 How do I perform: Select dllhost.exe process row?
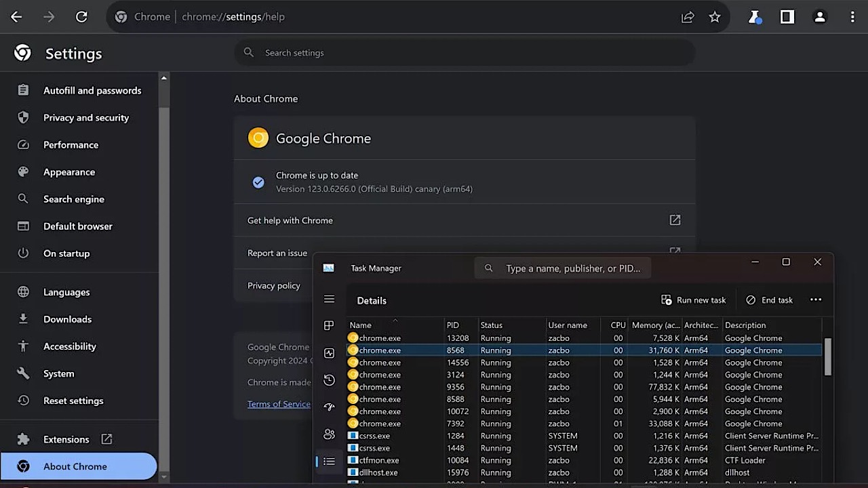pos(584,472)
